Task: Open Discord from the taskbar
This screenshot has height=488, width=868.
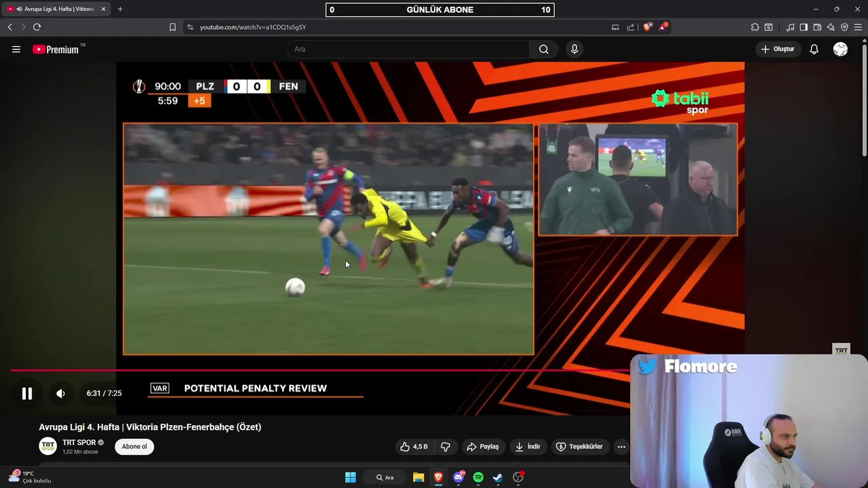Action: tap(458, 477)
